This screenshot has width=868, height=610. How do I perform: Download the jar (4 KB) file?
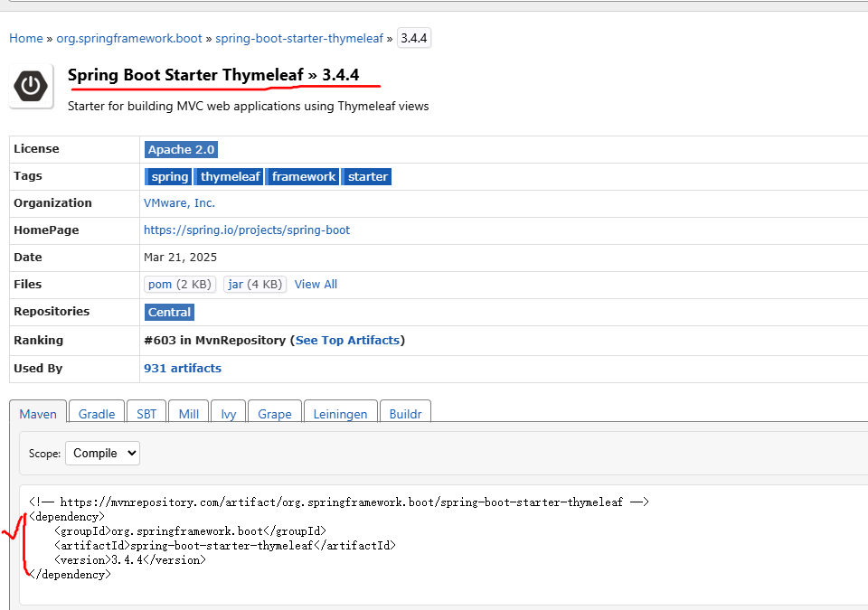(255, 284)
